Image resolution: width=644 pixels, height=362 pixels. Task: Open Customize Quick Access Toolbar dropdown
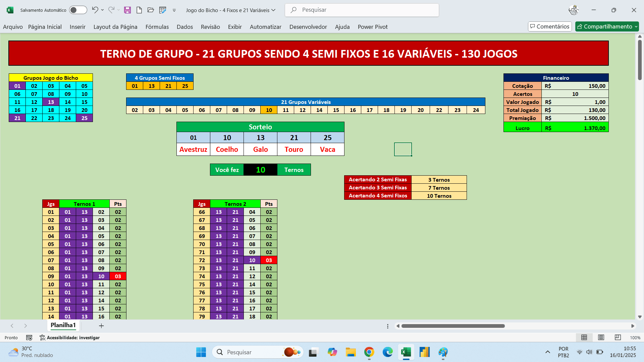tap(174, 10)
